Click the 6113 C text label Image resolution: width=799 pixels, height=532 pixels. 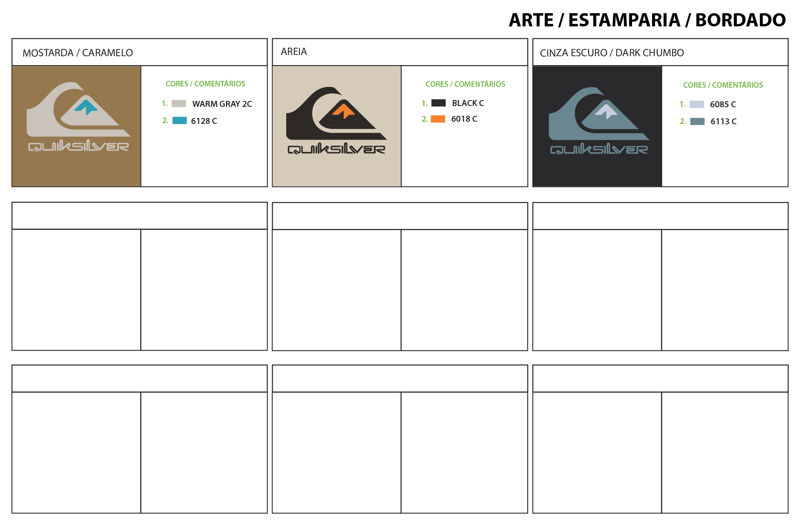click(x=723, y=121)
